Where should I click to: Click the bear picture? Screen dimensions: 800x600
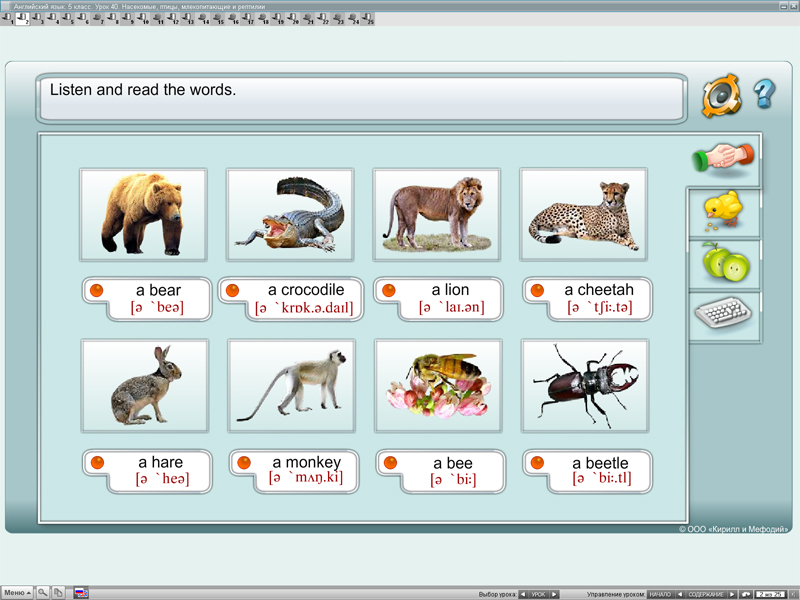(x=143, y=215)
